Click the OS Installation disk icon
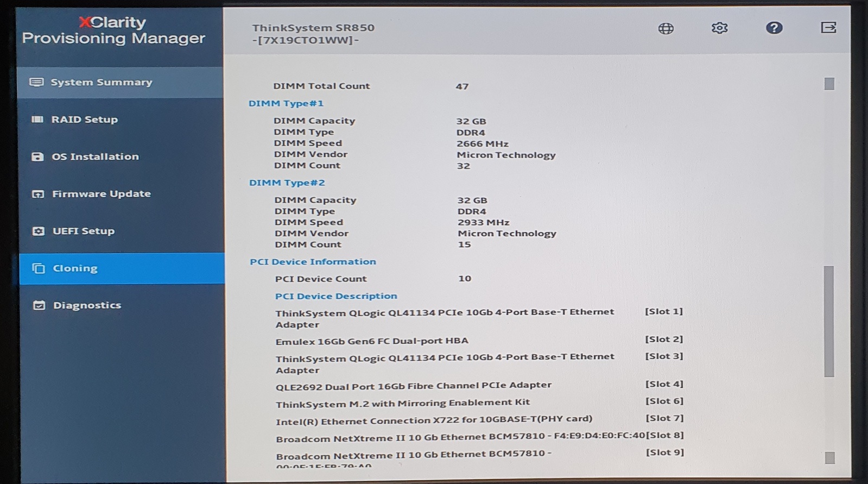Screen dimensions: 868x484 37,156
